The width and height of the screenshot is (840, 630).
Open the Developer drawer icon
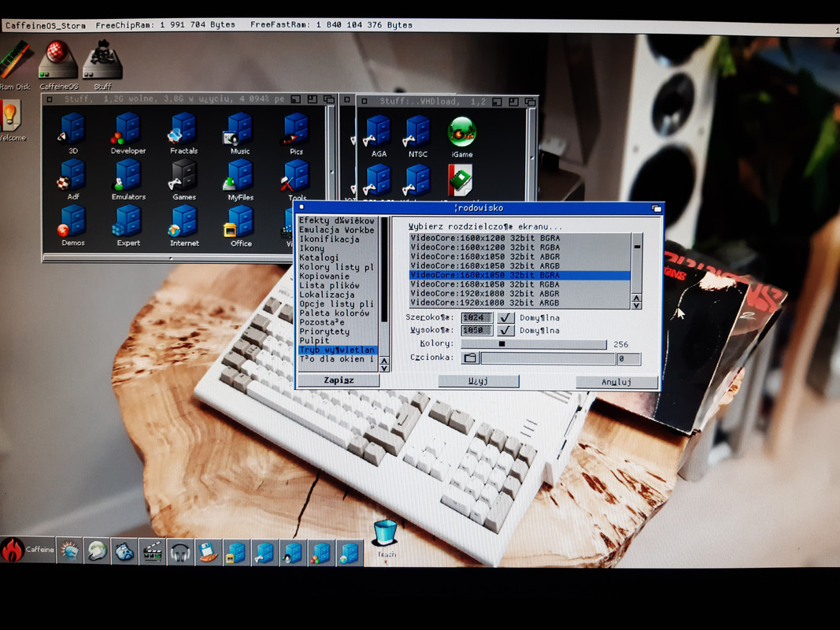pos(128,128)
